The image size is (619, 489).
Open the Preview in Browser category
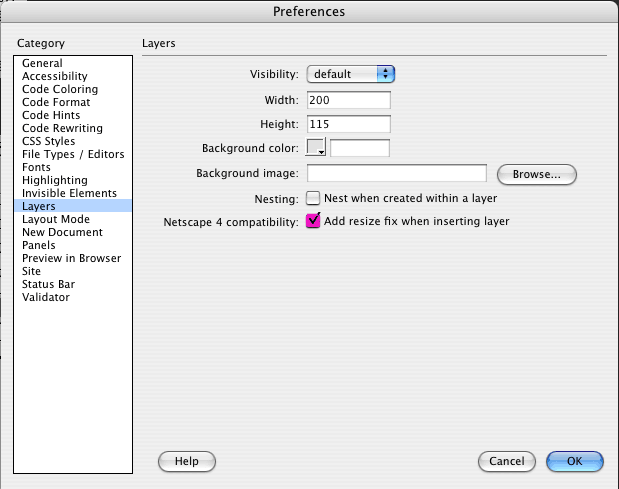73,259
